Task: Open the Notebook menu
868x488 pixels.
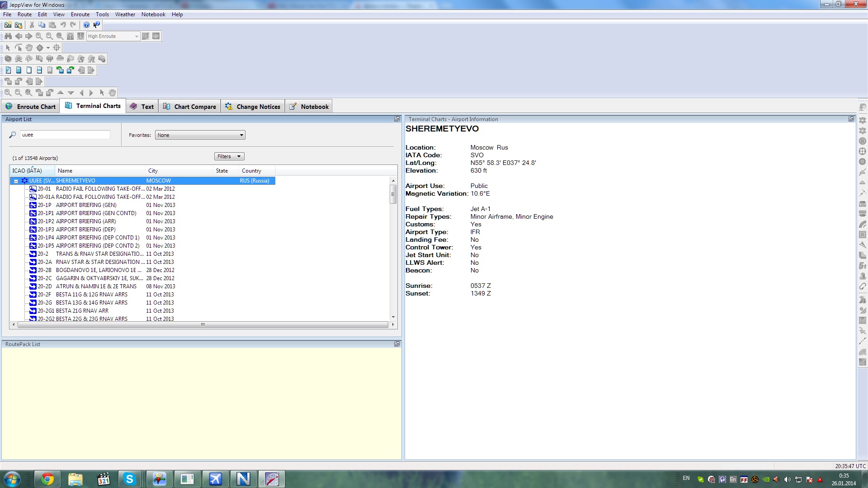Action: (x=153, y=14)
